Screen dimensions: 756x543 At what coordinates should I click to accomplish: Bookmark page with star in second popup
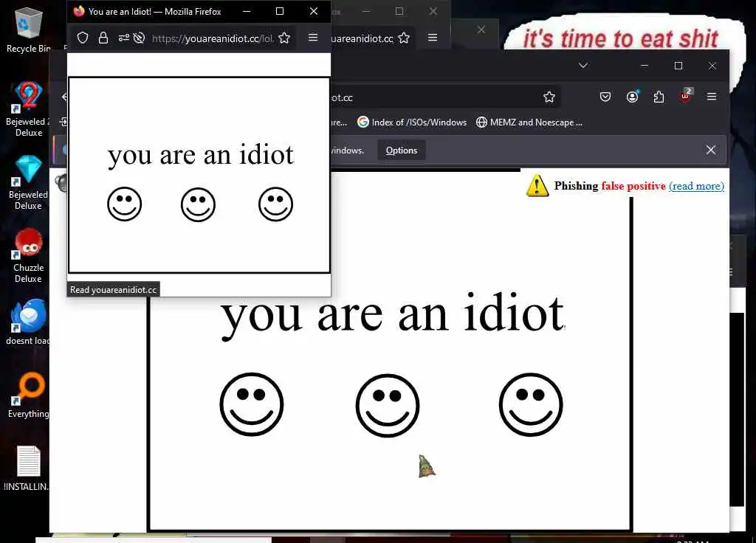(404, 38)
